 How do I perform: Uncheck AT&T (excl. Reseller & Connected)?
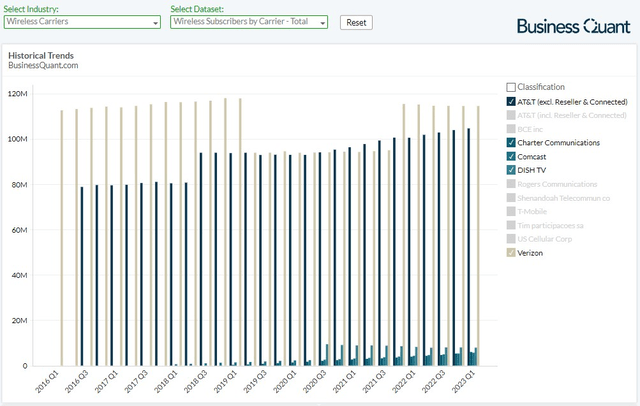(511, 102)
